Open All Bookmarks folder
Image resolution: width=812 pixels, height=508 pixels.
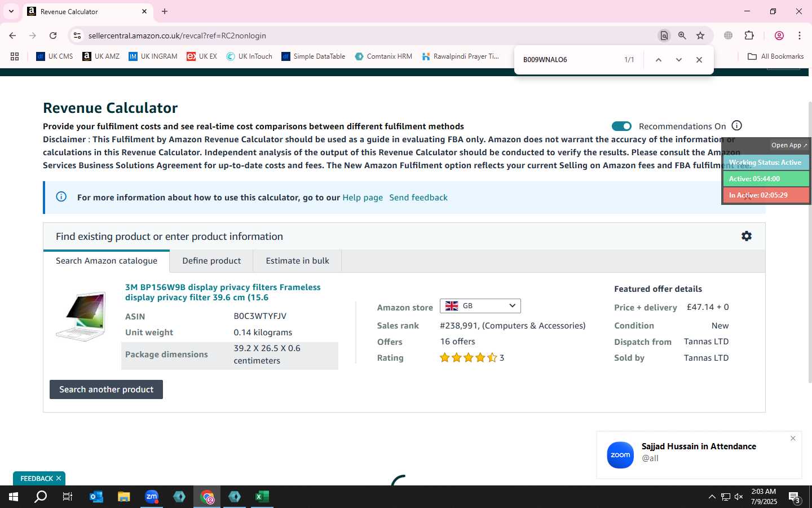click(x=775, y=56)
